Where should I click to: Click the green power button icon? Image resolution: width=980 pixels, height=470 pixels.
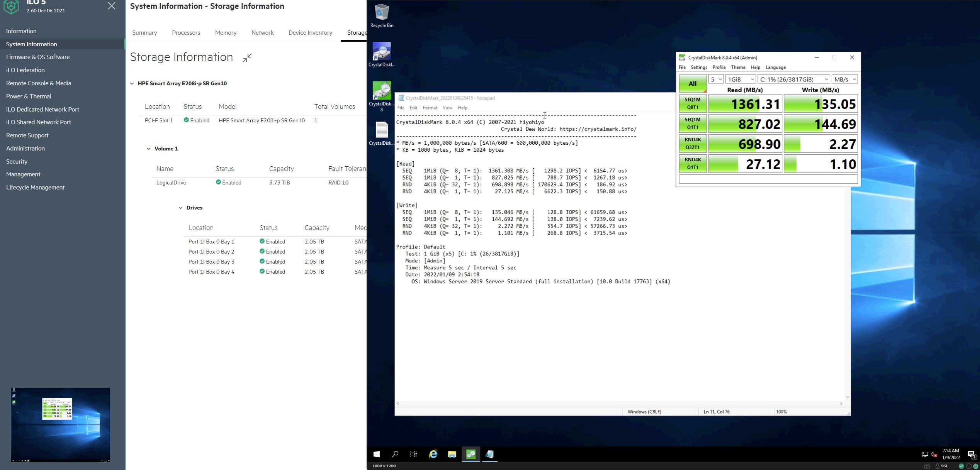click(x=975, y=466)
